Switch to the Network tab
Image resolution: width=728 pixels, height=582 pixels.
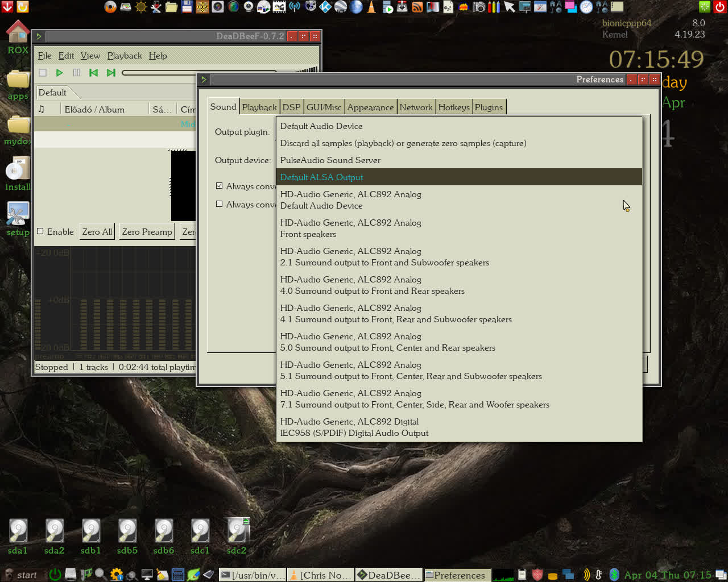coord(416,107)
